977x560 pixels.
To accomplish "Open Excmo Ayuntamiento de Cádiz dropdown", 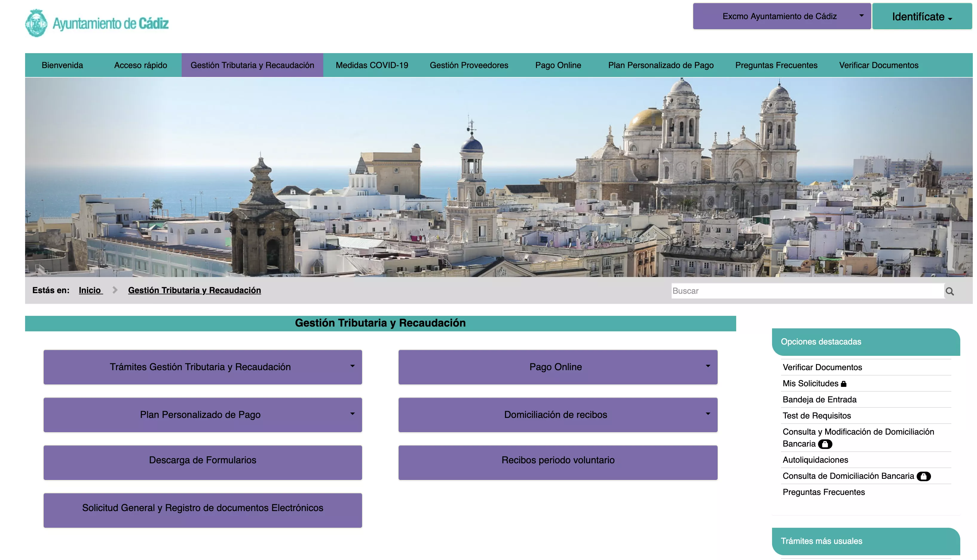I will click(781, 16).
